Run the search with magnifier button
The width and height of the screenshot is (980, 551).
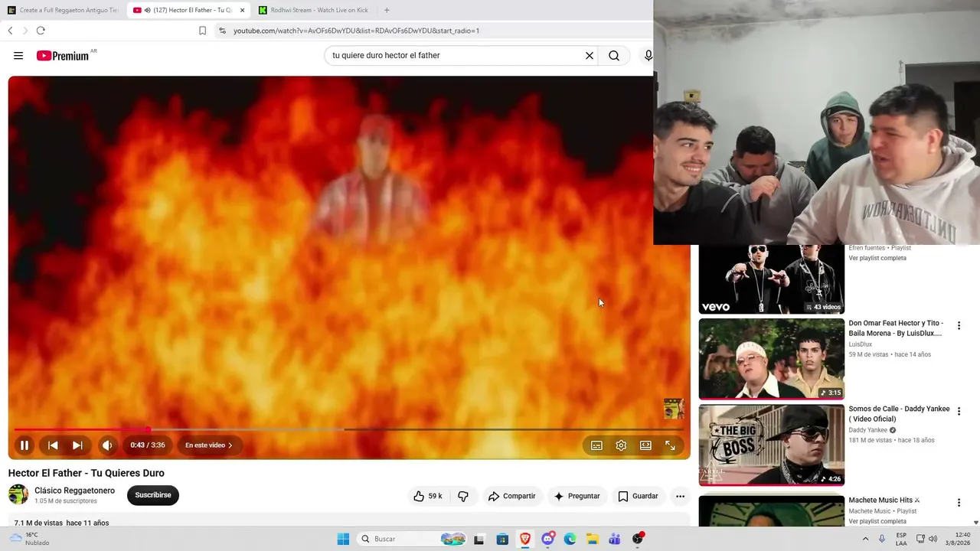pos(614,55)
